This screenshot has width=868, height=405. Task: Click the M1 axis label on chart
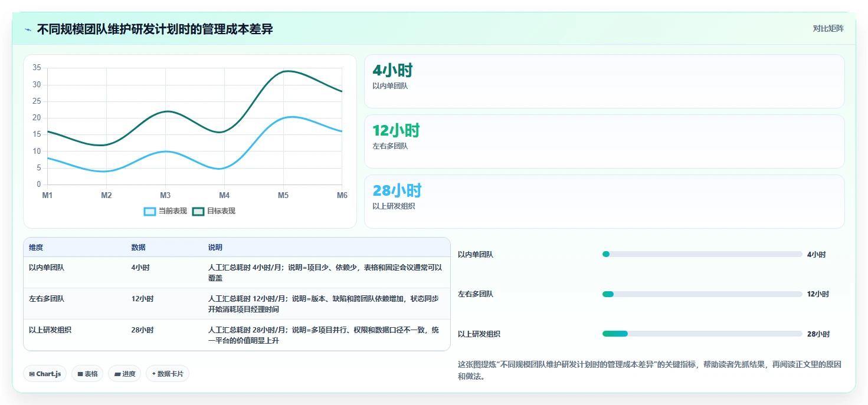[x=47, y=195]
